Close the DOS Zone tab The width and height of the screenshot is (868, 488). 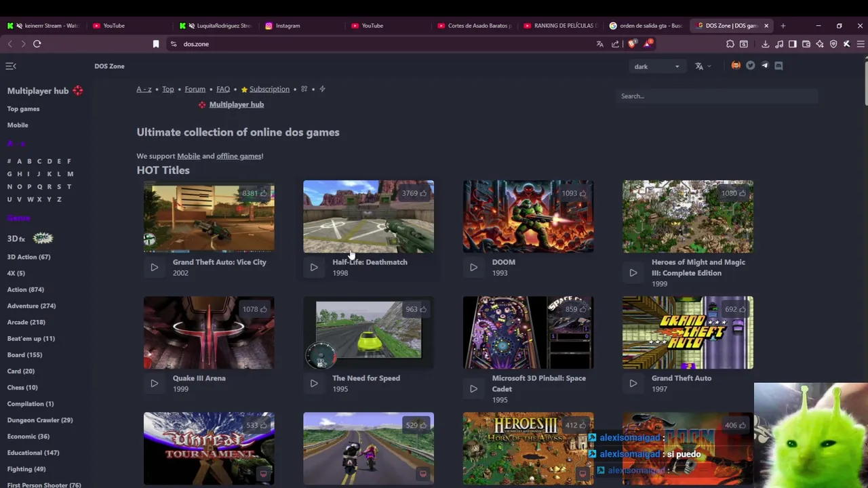pos(766,26)
